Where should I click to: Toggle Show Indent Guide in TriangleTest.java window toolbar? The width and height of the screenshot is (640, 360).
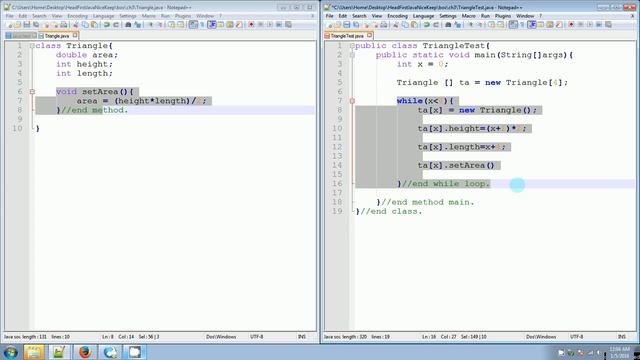(532, 25)
